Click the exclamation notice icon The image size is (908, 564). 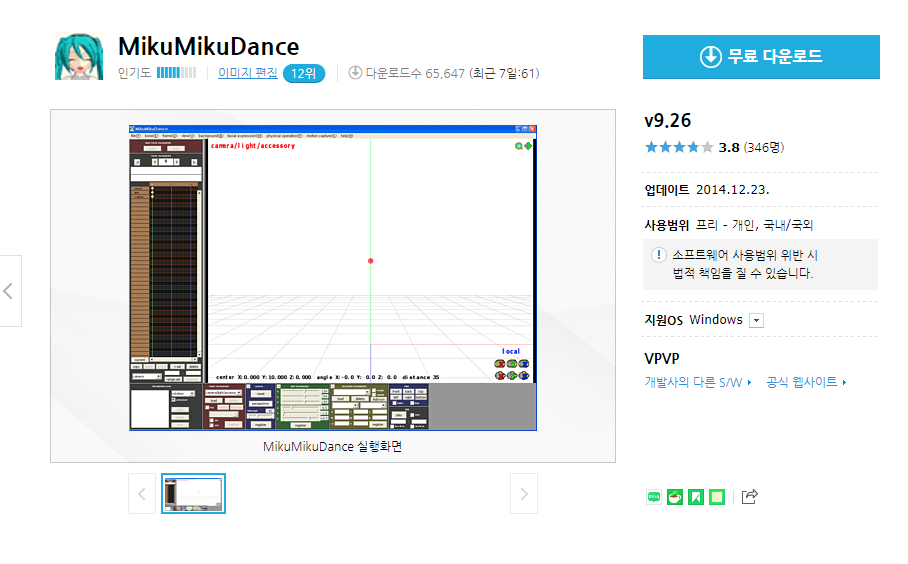click(658, 255)
